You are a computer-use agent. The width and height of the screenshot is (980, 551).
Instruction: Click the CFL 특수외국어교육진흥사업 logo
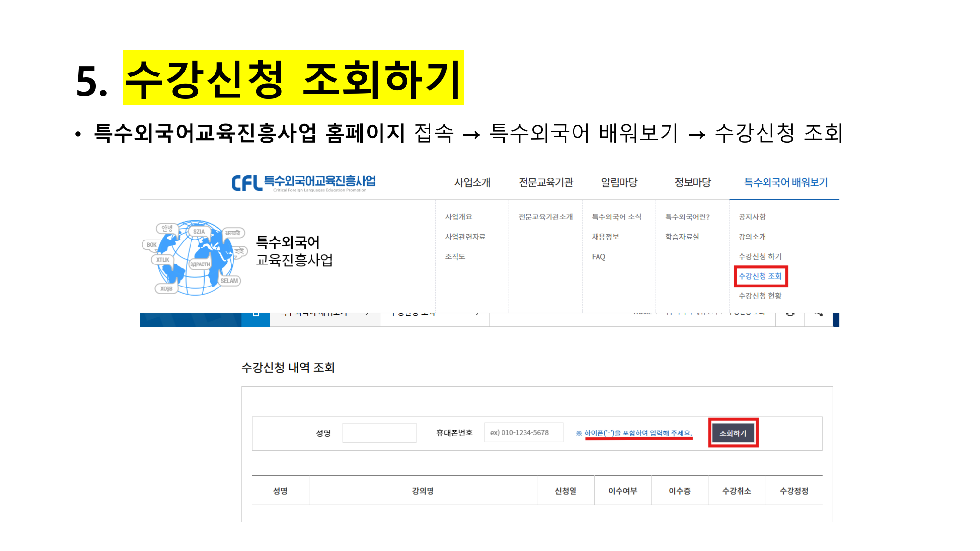[303, 183]
